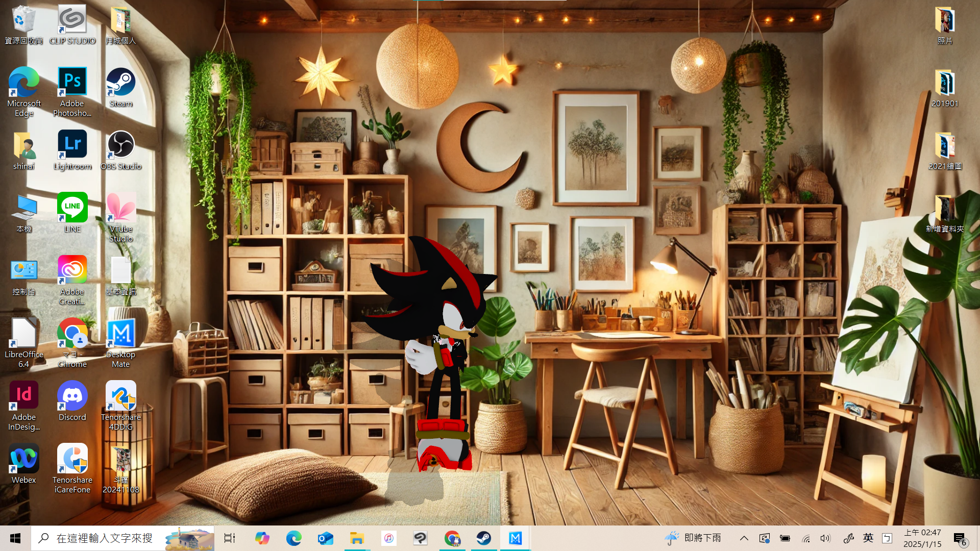Viewport: 980px width, 551px height.
Task: Open the 即將下雨 weather widget
Action: coord(693,538)
